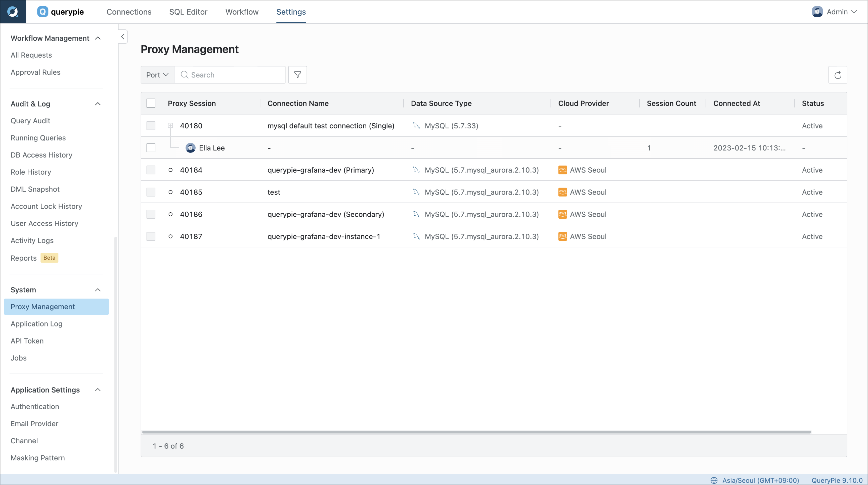Click the AWS icon in row 40187

coord(562,236)
